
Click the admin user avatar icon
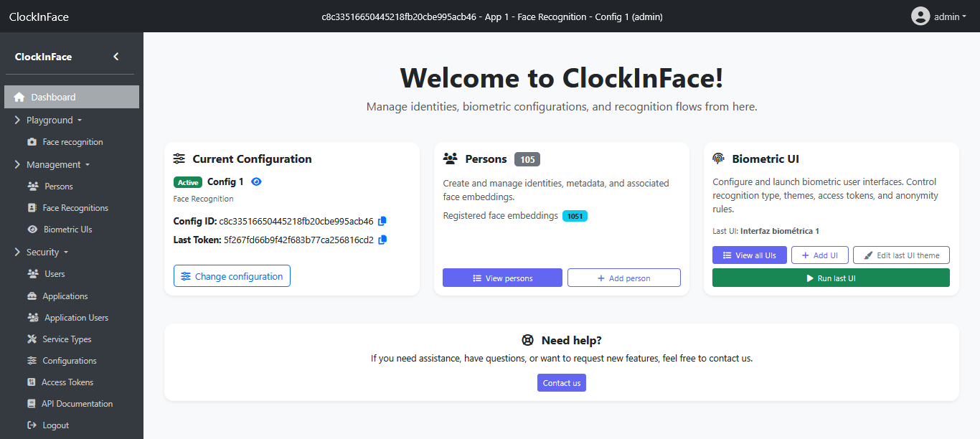(920, 16)
